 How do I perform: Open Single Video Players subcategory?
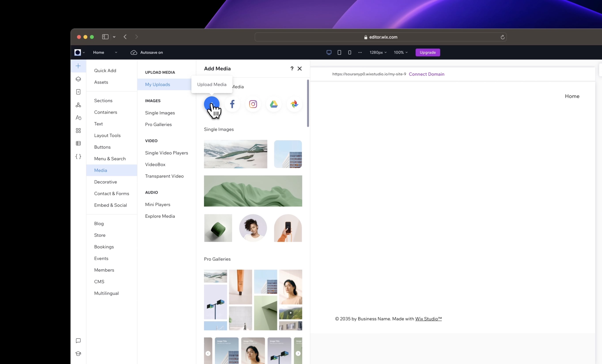(x=167, y=153)
